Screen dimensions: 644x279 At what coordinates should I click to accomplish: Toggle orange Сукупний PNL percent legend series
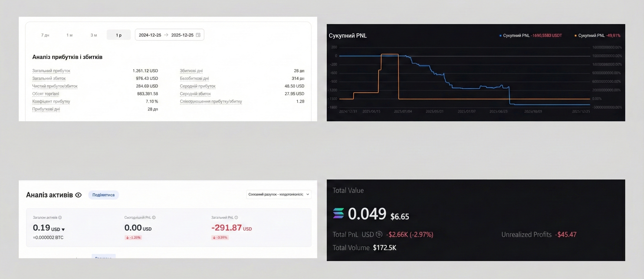click(x=591, y=35)
